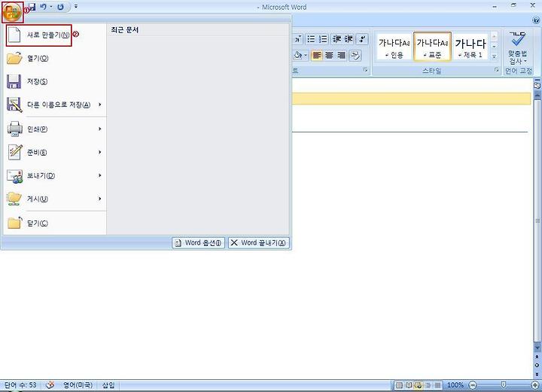The height and width of the screenshot is (392, 542).
Task: Click the zoom slider handle
Action: coord(504,384)
